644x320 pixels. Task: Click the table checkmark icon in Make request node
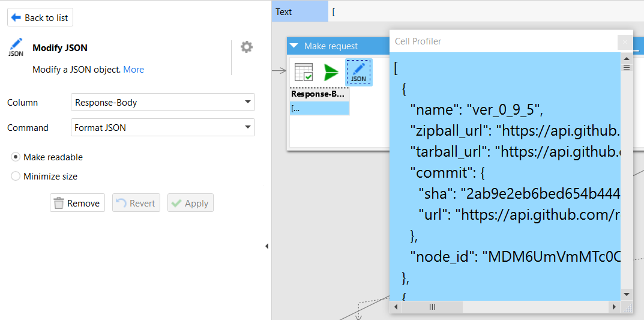(x=304, y=72)
